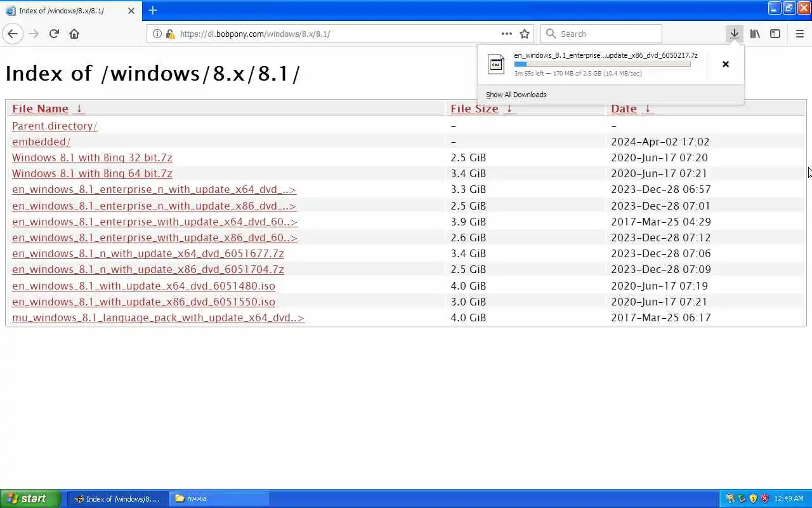Click the download progress bar
Viewport: 812px width, 508px height.
click(602, 64)
